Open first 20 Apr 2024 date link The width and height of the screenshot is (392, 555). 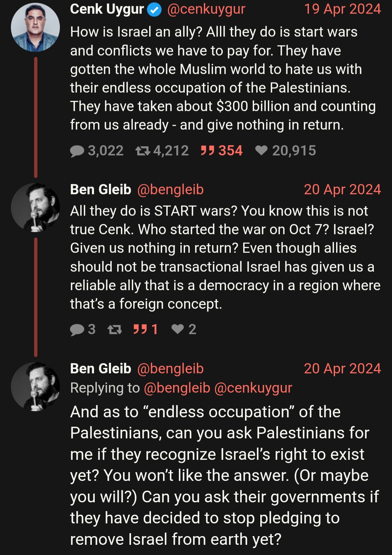342,190
